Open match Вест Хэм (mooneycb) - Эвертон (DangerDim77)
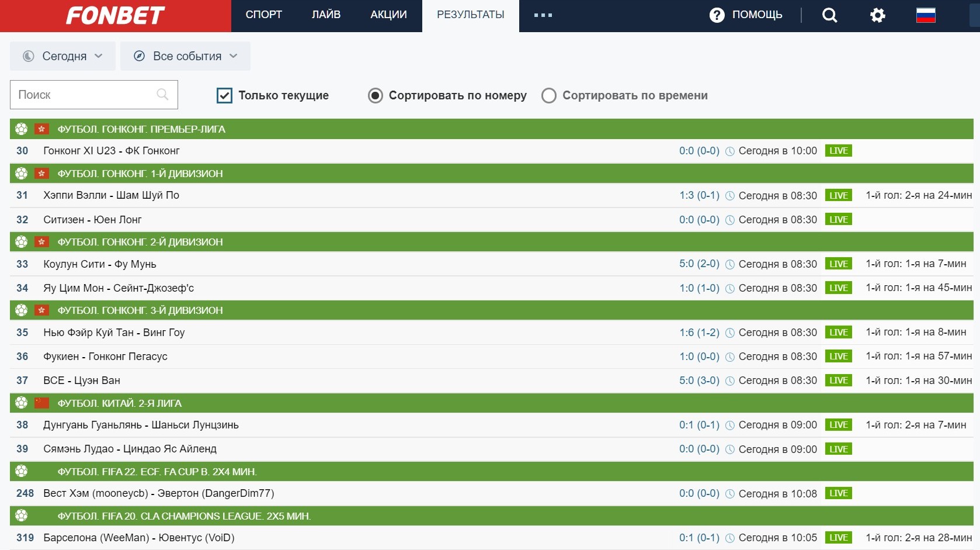980x550 pixels. pyautogui.click(x=159, y=493)
